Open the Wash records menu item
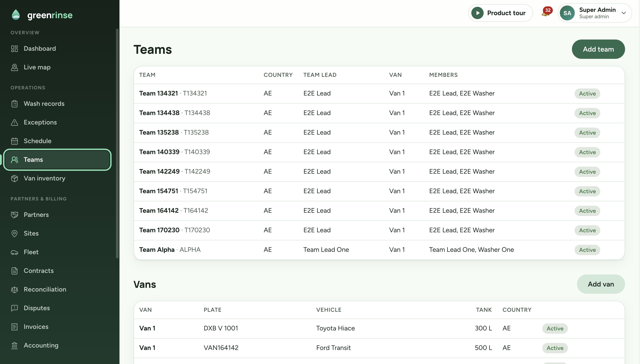The width and height of the screenshot is (640, 364). coord(57,104)
